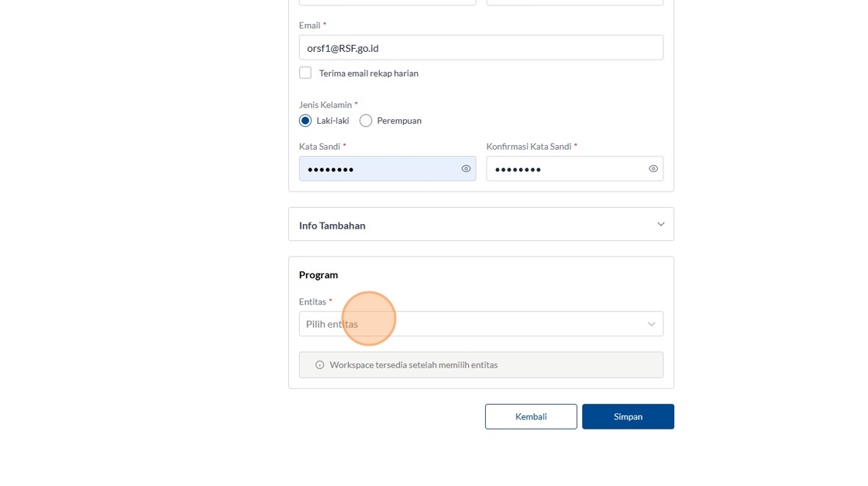Expand the Info Tambahan section title
This screenshot has width=868, height=486.
(x=332, y=226)
